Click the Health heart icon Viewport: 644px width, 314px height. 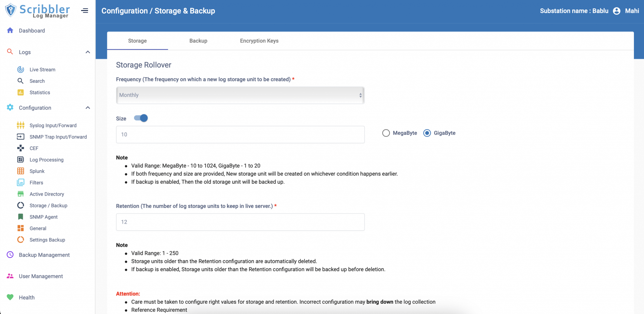pyautogui.click(x=10, y=297)
